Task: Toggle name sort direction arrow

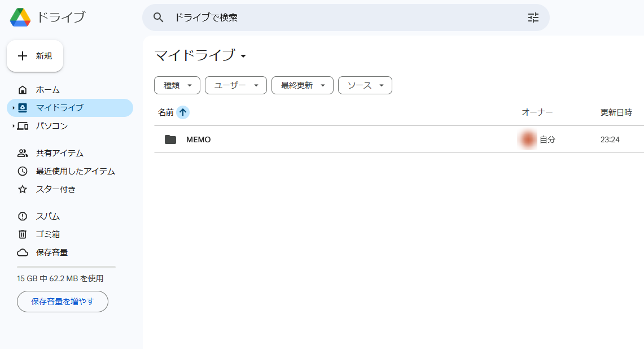Action: [x=182, y=112]
